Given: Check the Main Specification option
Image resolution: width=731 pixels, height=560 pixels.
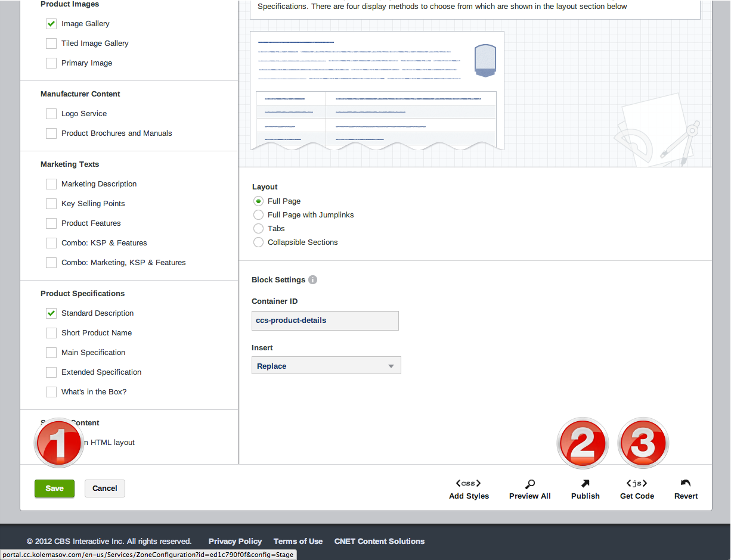Looking at the screenshot, I should [x=51, y=353].
